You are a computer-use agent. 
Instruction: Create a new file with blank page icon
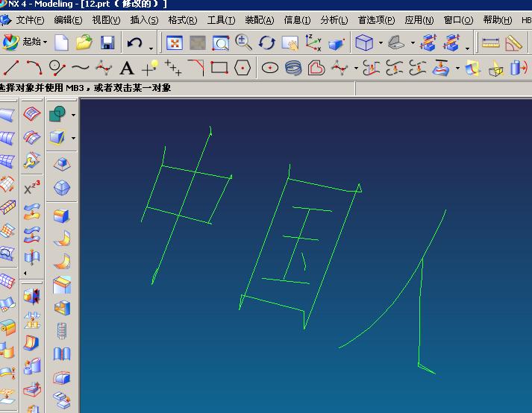[61, 42]
